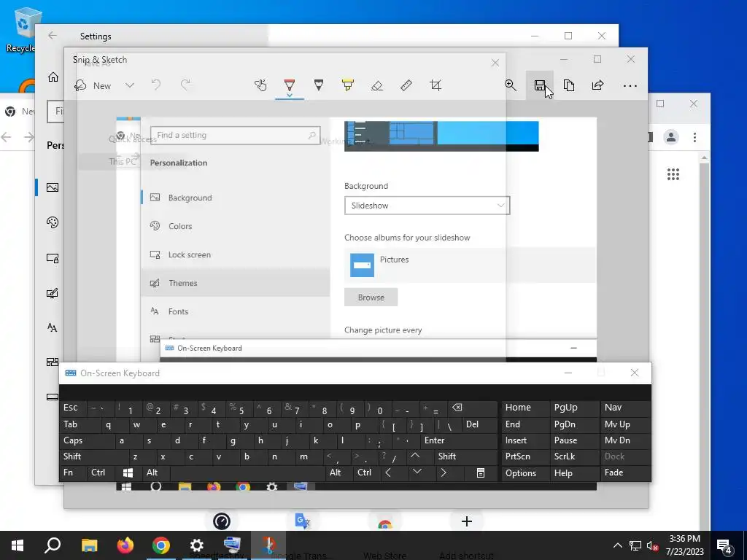This screenshot has height=560, width=747.
Task: Click the Find a setting search box
Action: [236, 135]
